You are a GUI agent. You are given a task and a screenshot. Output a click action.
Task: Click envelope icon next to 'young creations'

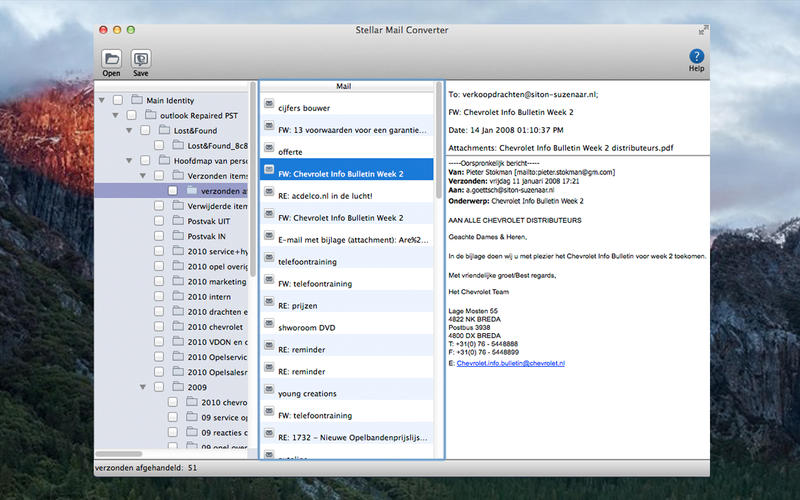click(269, 389)
